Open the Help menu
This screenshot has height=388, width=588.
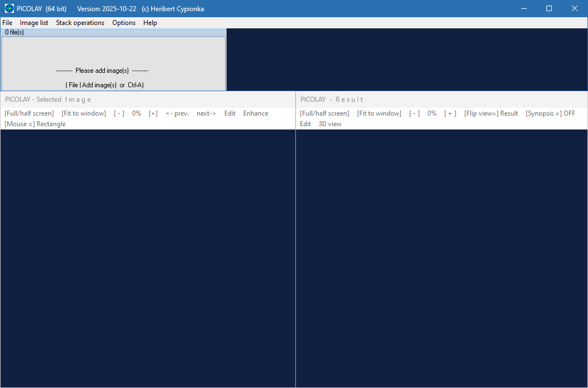tap(150, 23)
